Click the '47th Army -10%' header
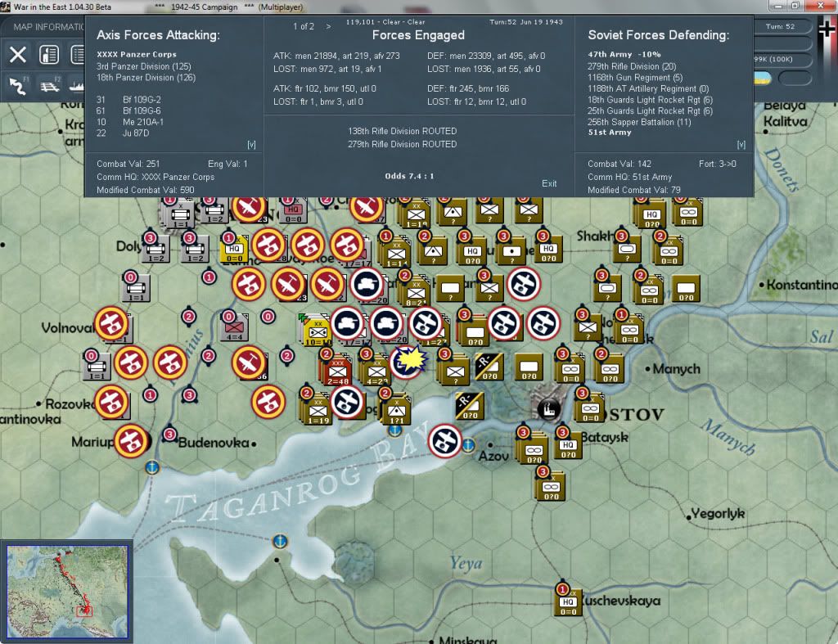The width and height of the screenshot is (838, 644). click(x=624, y=54)
